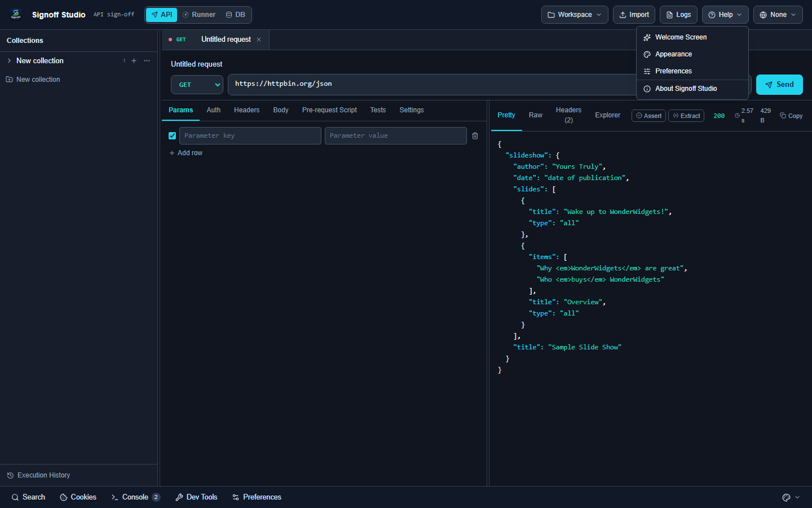Open Execution History
Image resolution: width=812 pixels, height=508 pixels.
[x=38, y=475]
